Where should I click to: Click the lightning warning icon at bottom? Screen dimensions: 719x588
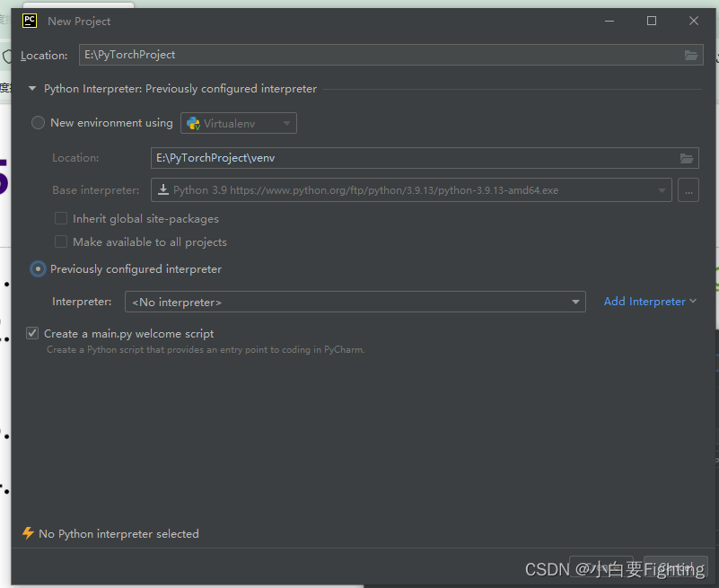point(28,533)
